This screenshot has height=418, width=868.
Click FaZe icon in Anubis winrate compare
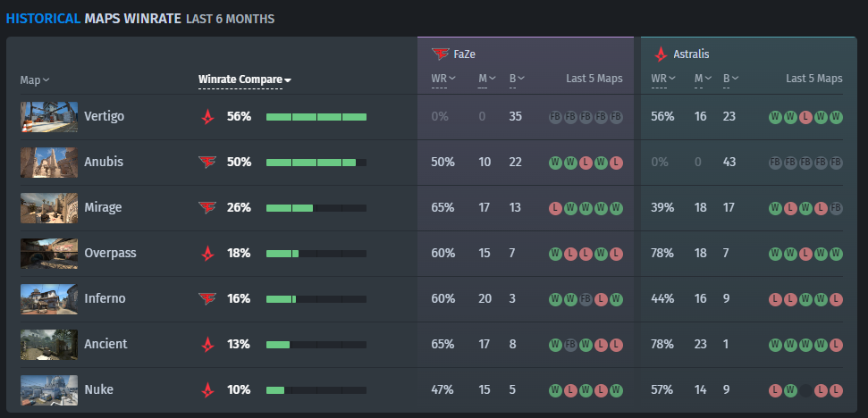click(x=207, y=162)
